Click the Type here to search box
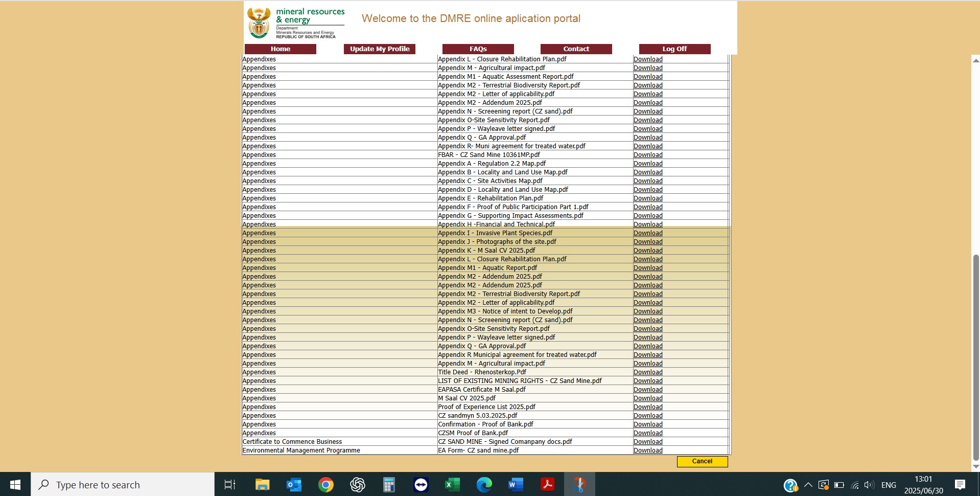The height and width of the screenshot is (496, 980). click(x=123, y=484)
